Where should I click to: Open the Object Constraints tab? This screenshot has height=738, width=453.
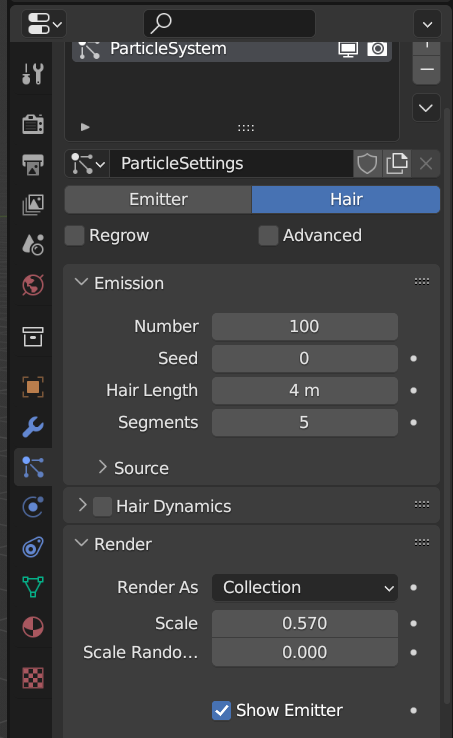click(33, 547)
